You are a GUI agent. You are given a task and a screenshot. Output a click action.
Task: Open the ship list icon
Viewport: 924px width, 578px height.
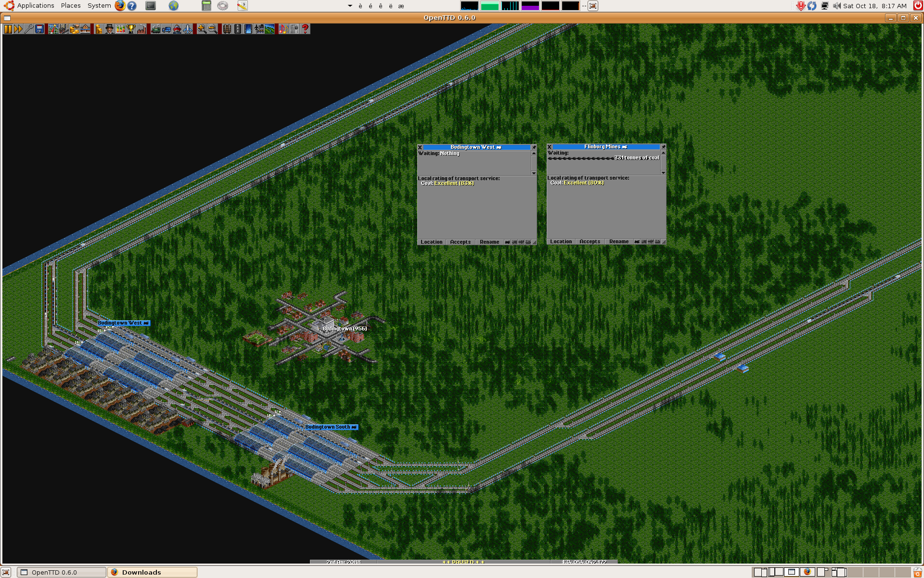[177, 29]
